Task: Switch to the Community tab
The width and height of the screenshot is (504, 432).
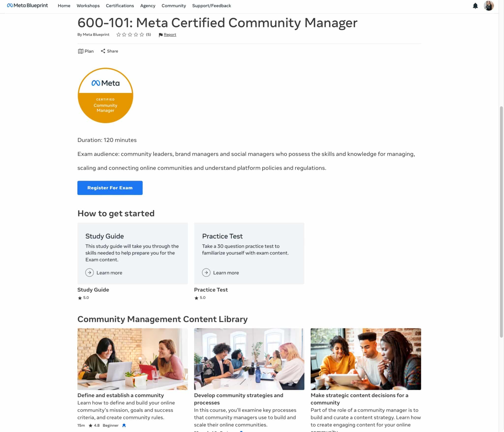Action: (174, 6)
